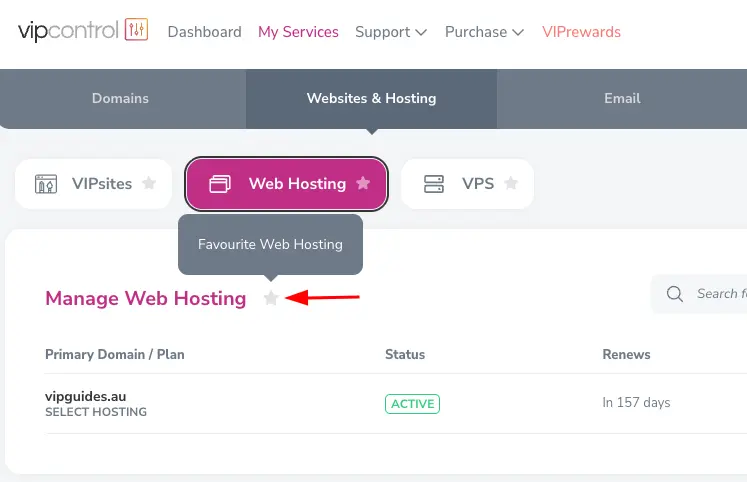Switch to the Email tab
This screenshot has height=482, width=747.
point(622,98)
